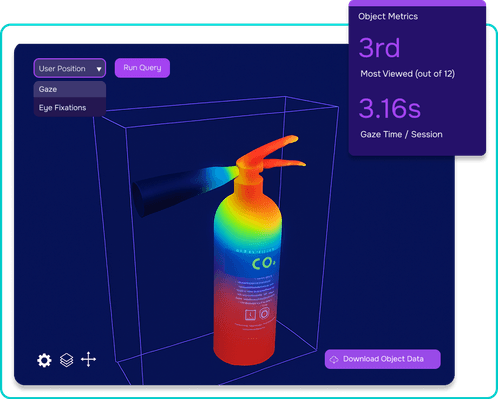Screen dimensions: 498x399
Task: Click the square icon on extinguisher label
Action: pos(250,315)
